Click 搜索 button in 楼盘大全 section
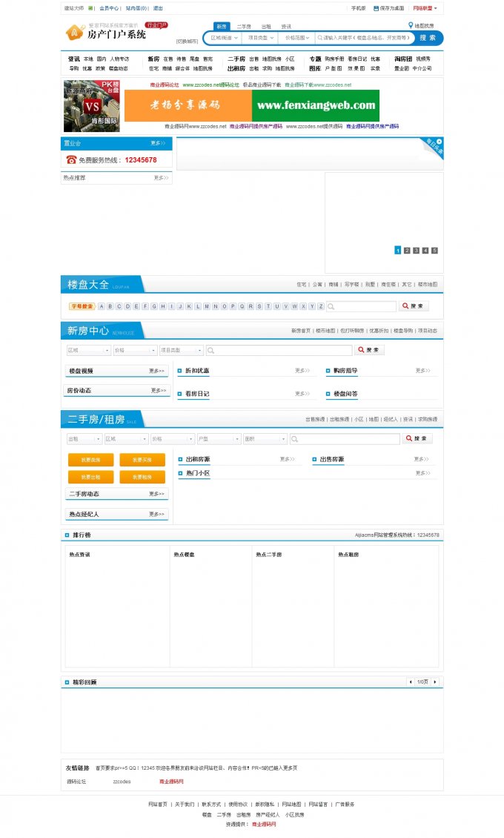 pyautogui.click(x=414, y=306)
